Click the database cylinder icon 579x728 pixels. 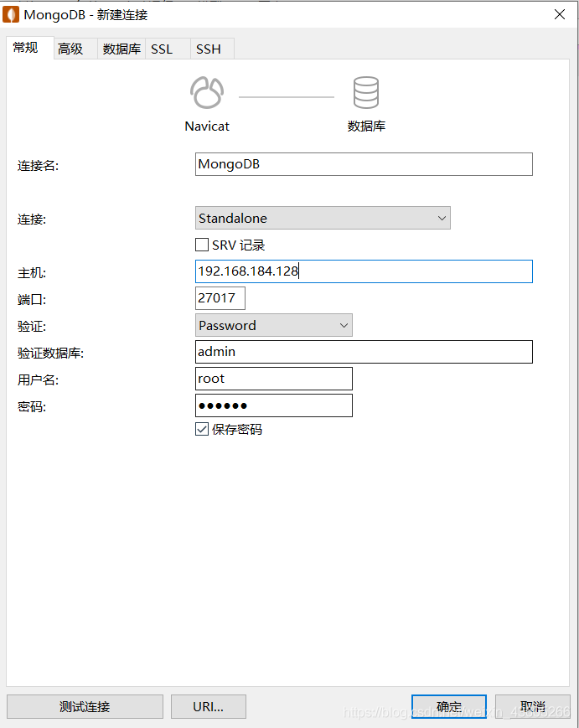(x=366, y=92)
